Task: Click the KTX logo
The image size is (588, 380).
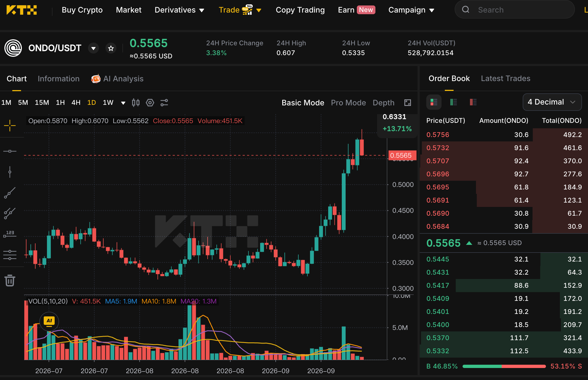Action: (x=21, y=10)
